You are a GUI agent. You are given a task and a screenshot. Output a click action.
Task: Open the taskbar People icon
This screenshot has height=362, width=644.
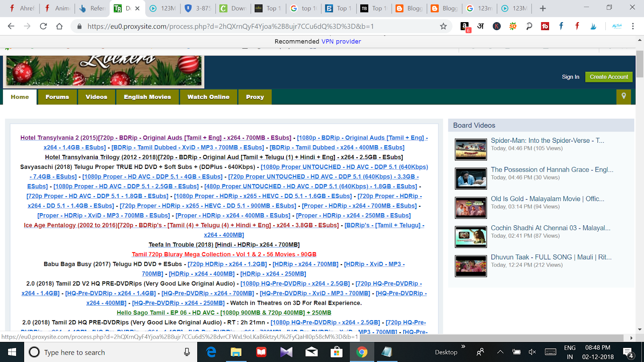(480, 352)
